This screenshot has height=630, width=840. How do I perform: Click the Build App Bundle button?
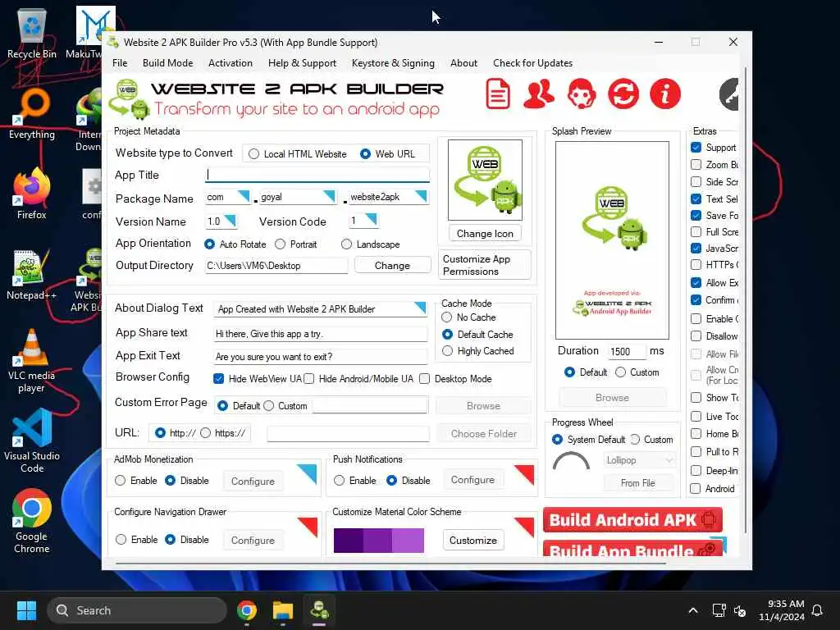(632, 549)
